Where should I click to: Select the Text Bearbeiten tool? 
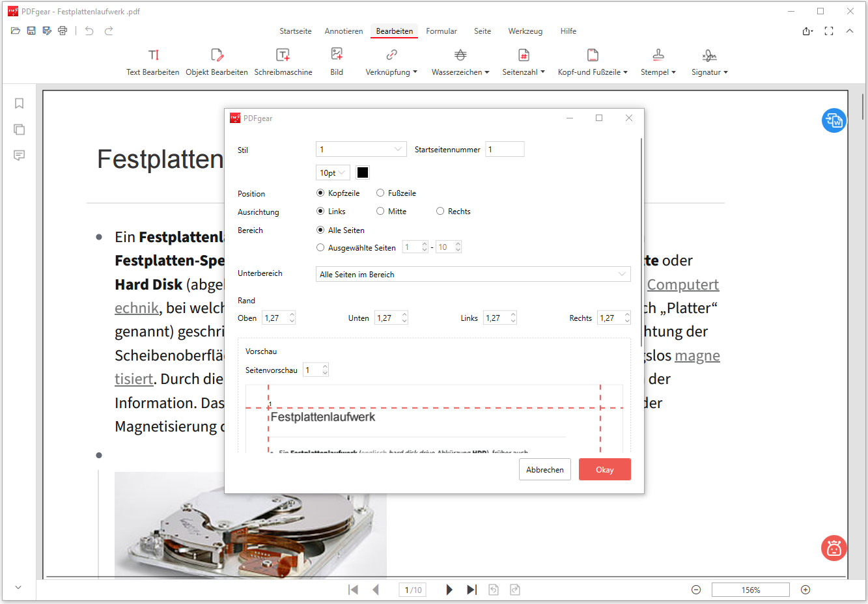[x=152, y=62]
